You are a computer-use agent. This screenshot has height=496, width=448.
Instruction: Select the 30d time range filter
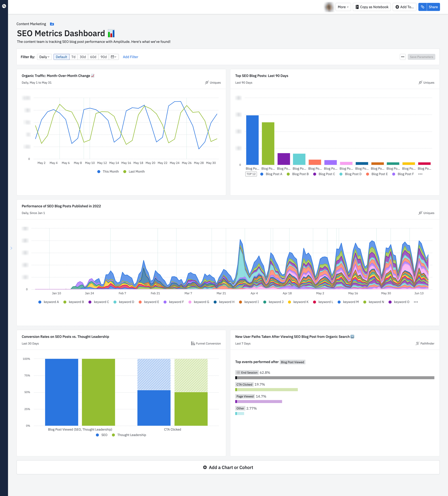tap(83, 57)
